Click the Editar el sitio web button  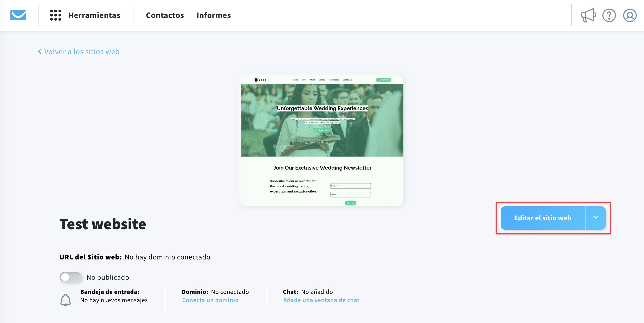543,218
